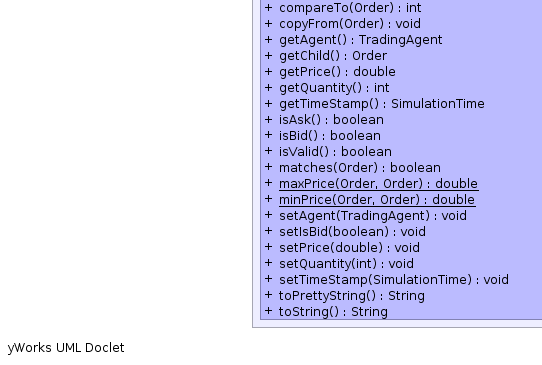This screenshot has width=542, height=365.
Task: Click the compareTo(Order) method entry
Action: click(350, 8)
